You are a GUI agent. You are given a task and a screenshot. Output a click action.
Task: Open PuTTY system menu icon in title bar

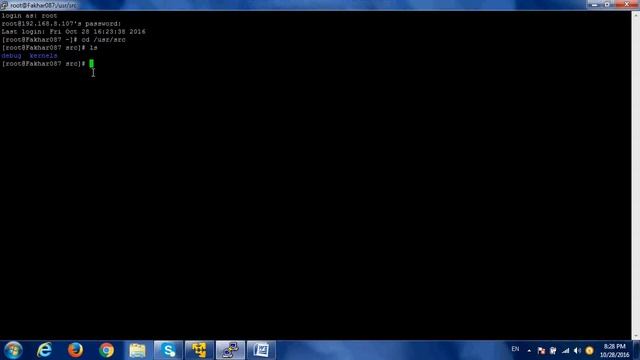point(4,5)
